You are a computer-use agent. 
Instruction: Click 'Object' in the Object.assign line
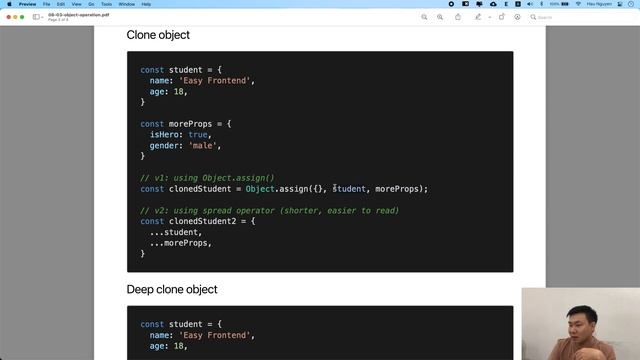tap(260, 189)
